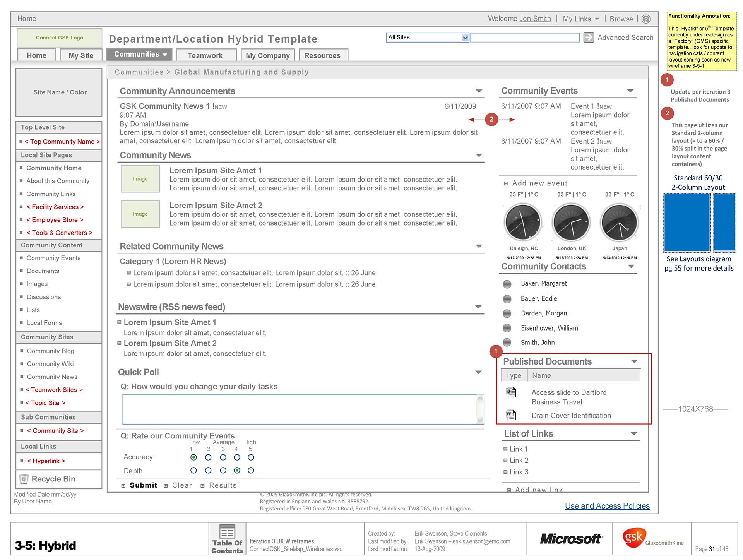Select Accuracy rating 3 radio button
Viewport: 743px width, 560px height.
(x=223, y=457)
